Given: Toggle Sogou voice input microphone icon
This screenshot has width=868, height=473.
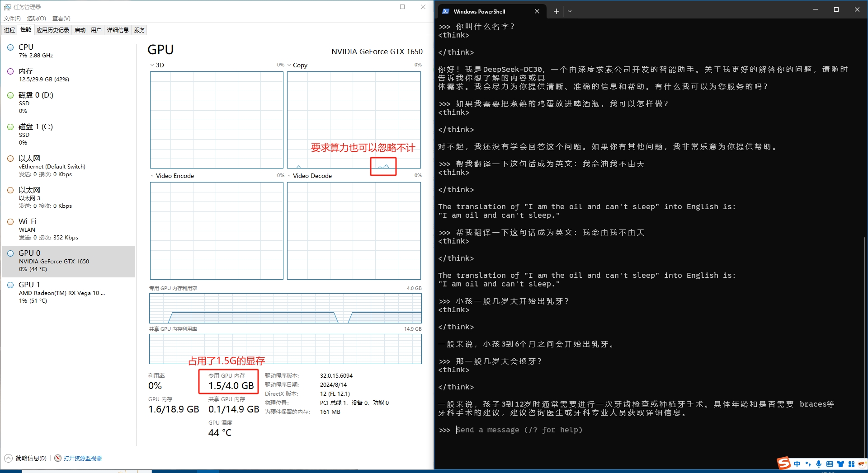Looking at the screenshot, I should point(819,464).
